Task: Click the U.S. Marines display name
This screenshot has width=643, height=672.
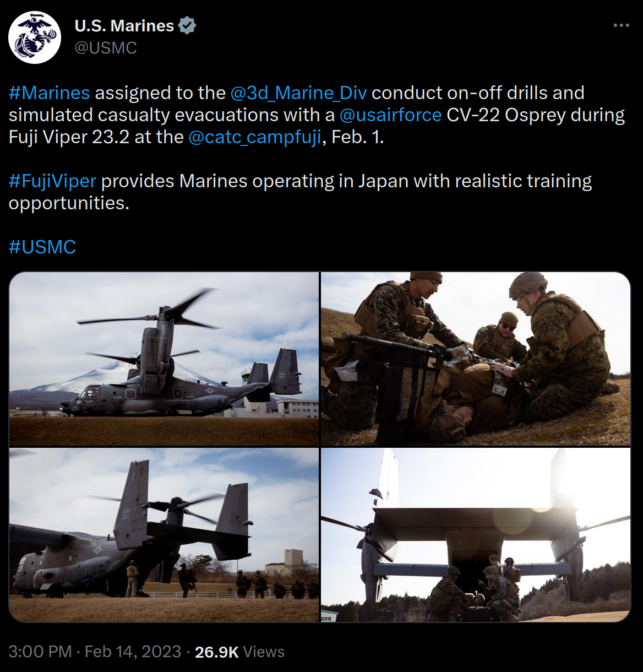Action: [x=124, y=26]
